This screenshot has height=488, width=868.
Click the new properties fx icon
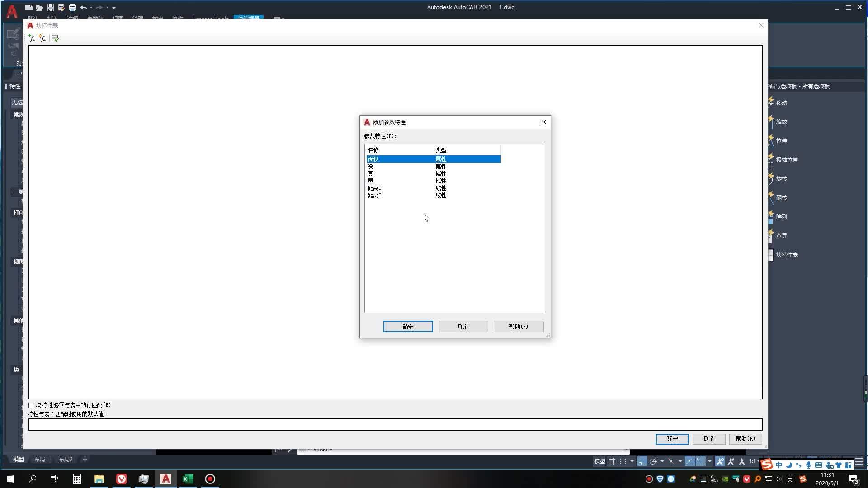[x=42, y=38]
